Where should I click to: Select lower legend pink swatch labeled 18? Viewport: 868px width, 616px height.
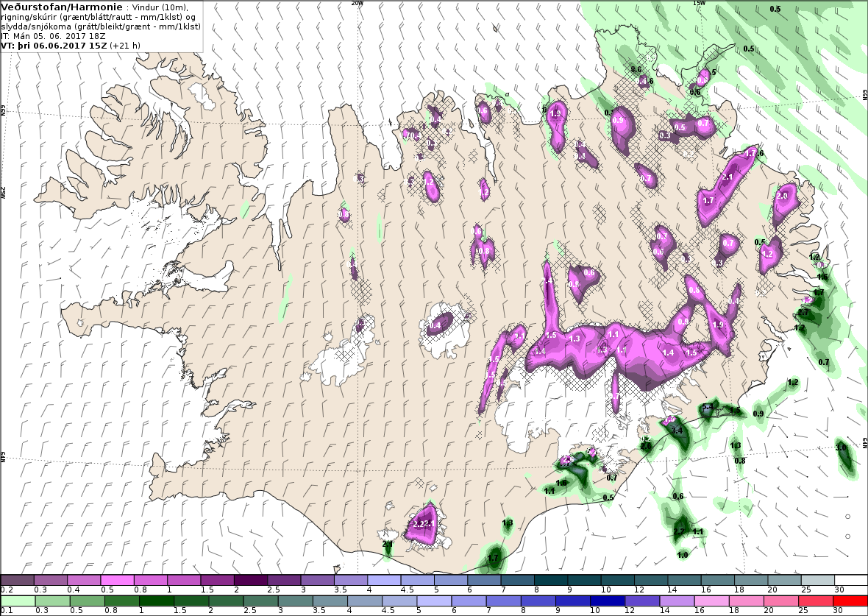(x=746, y=601)
